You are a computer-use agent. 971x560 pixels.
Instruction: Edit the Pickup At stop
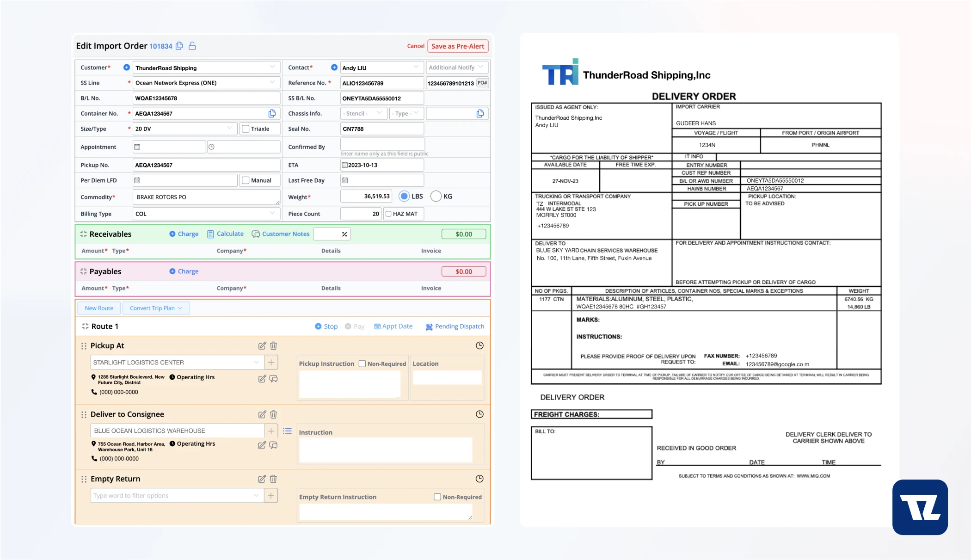(262, 346)
